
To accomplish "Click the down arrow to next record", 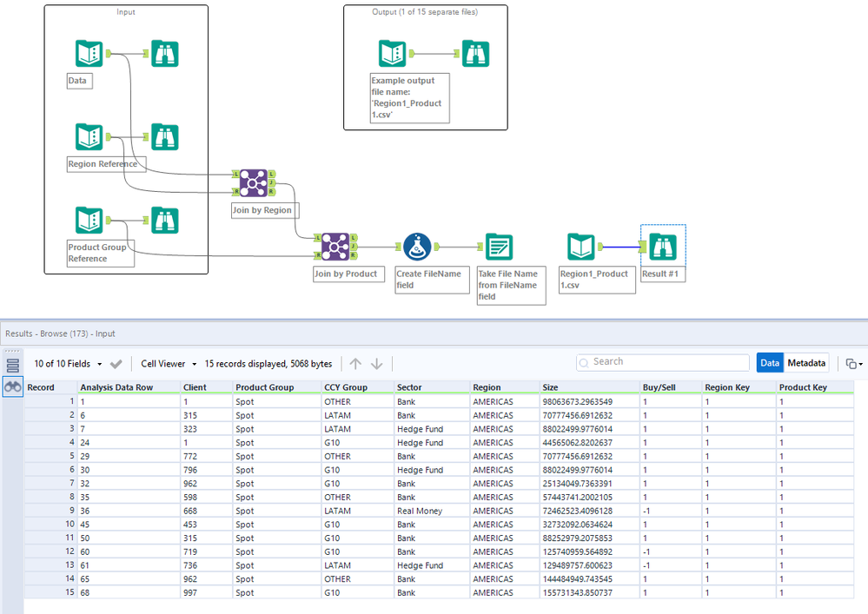I will coord(377,364).
